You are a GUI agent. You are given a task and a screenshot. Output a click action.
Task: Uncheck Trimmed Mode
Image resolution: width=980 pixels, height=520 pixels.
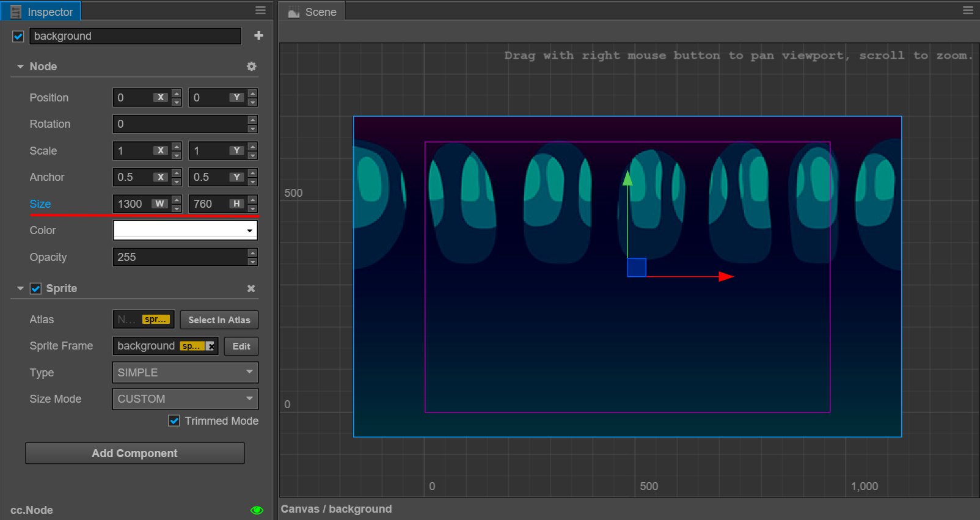point(174,420)
